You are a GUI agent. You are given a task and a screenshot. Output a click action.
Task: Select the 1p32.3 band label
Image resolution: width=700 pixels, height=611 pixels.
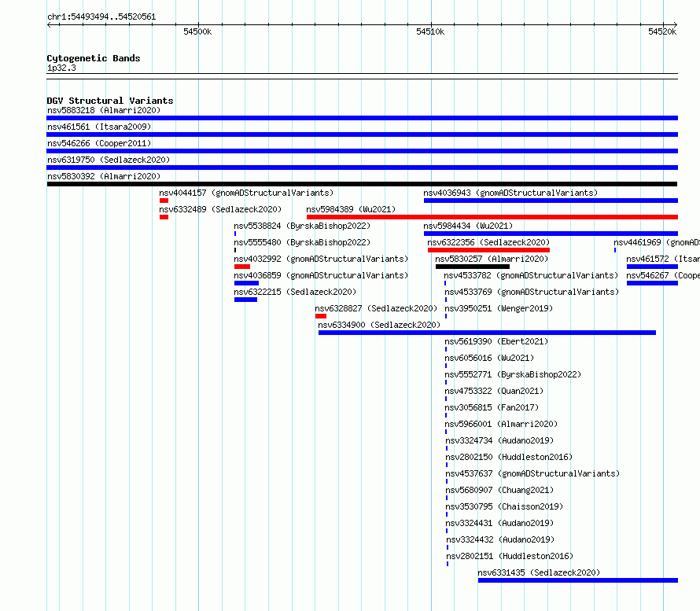click(x=61, y=68)
